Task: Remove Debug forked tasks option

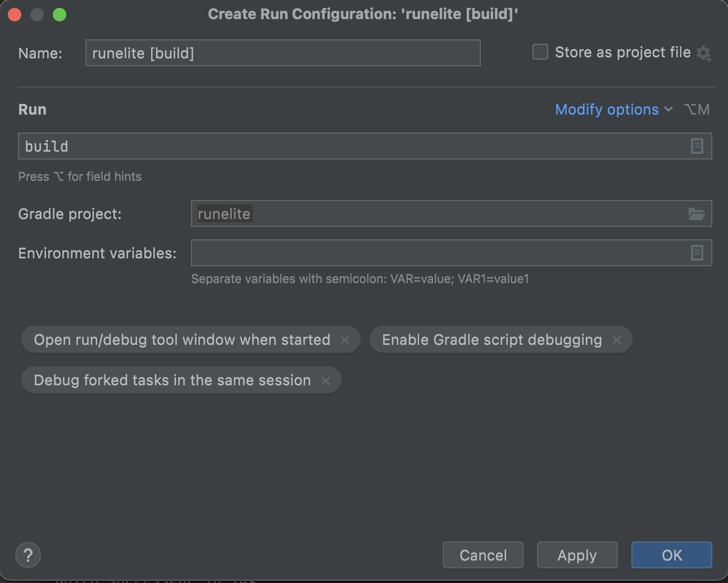Action: click(326, 381)
